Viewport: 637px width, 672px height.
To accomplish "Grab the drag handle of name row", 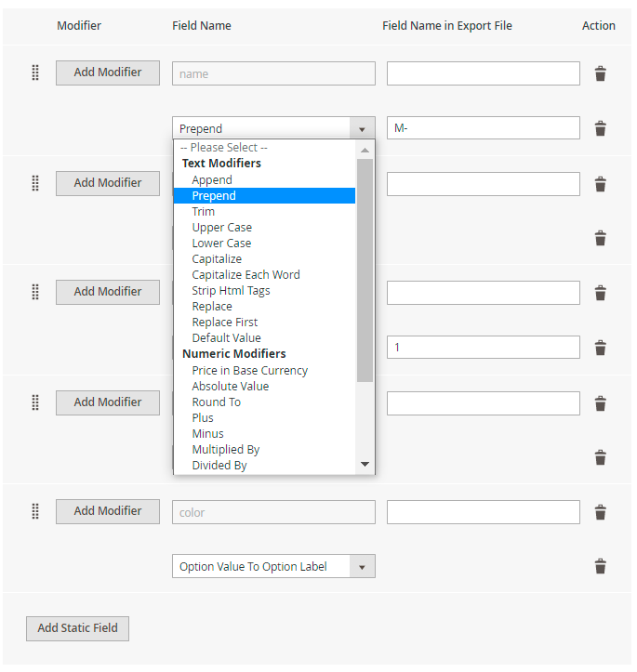I will tap(35, 72).
